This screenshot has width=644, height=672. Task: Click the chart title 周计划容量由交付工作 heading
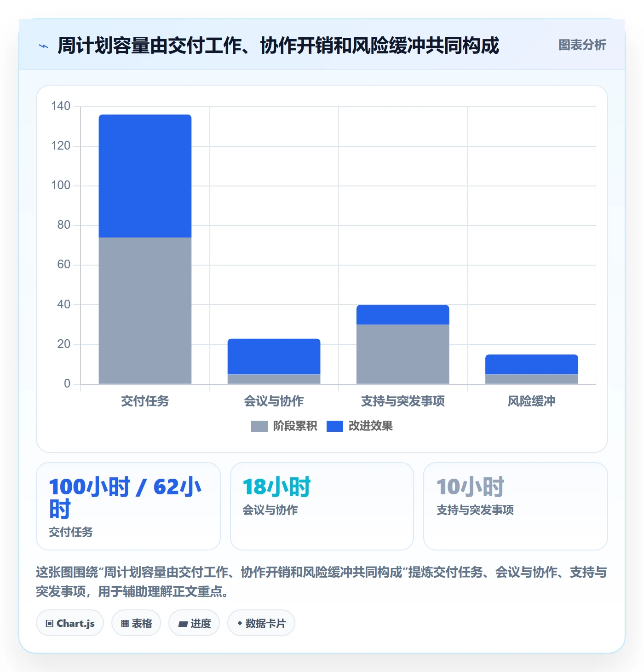tap(278, 46)
